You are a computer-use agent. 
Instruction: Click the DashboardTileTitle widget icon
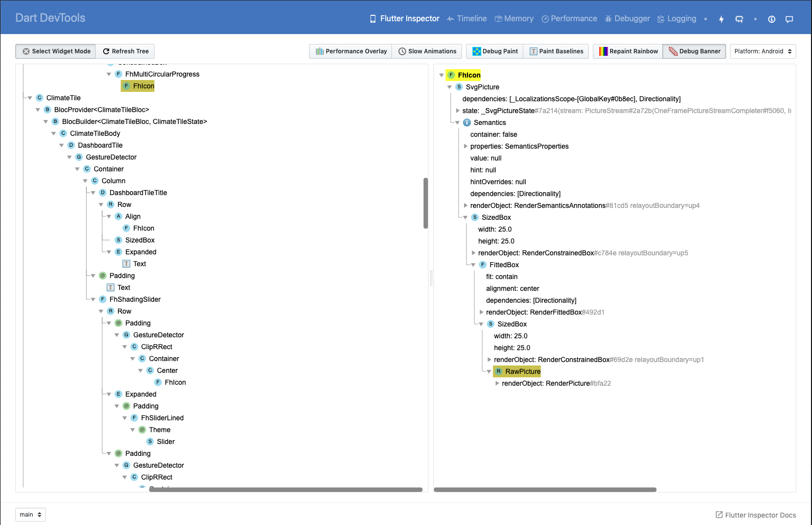tap(103, 193)
